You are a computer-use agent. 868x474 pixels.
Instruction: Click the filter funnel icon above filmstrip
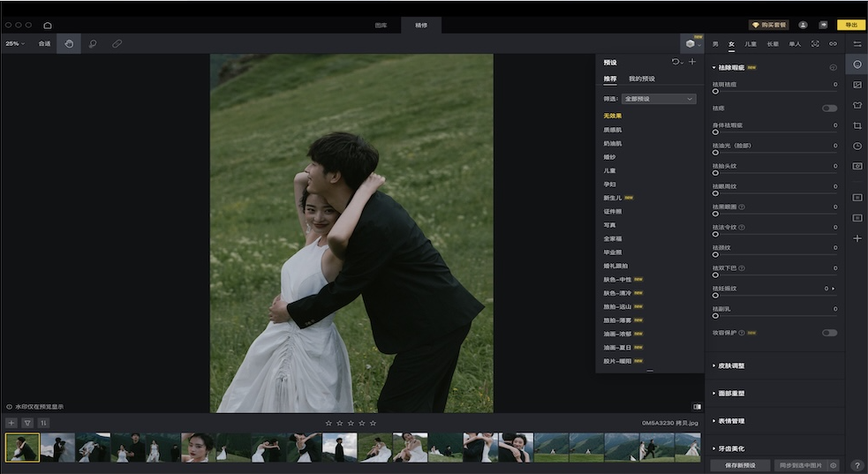click(x=27, y=423)
